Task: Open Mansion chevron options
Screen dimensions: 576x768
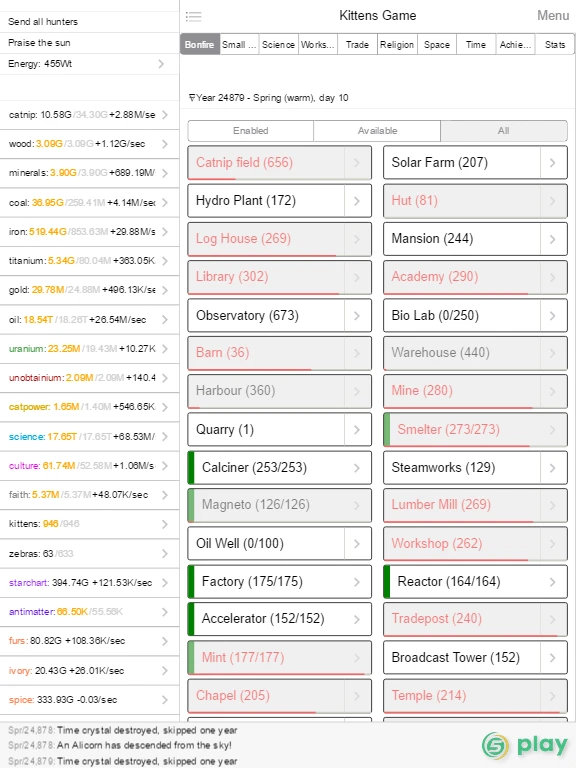Action: (553, 239)
